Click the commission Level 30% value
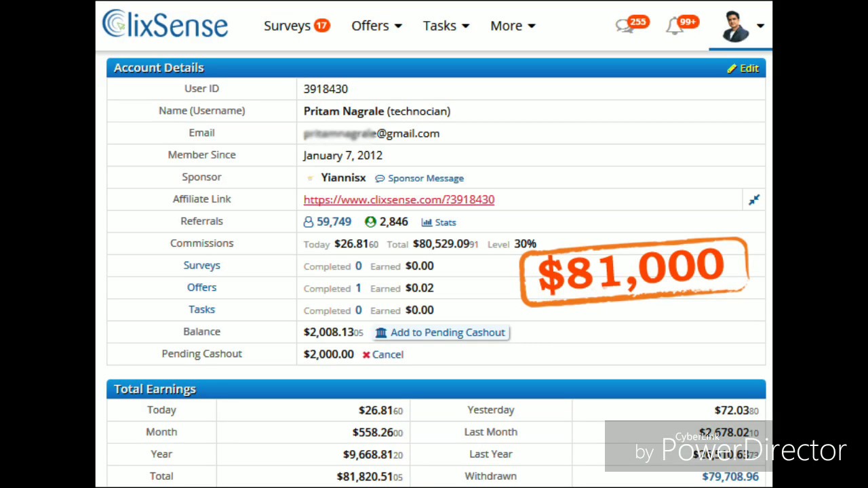 [x=525, y=243]
